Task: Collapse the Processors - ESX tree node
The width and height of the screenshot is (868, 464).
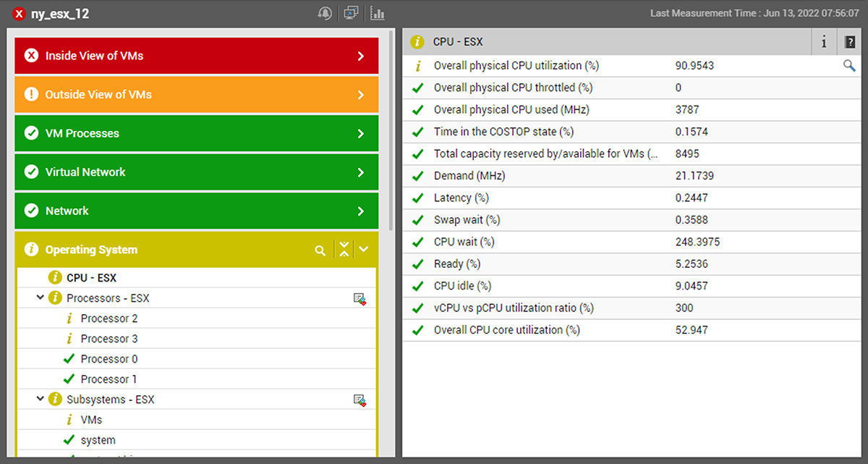Action: coord(39,298)
